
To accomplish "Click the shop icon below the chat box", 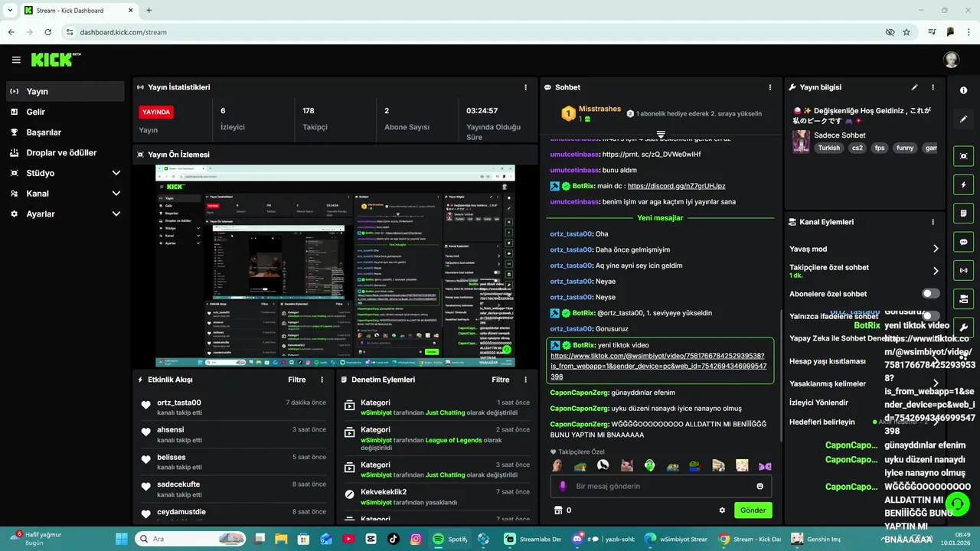I will coord(558,510).
